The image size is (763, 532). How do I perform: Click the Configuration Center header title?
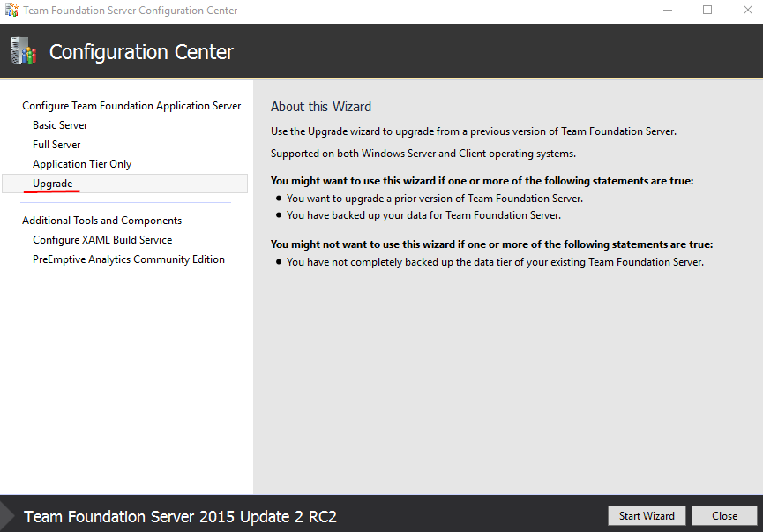[x=141, y=52]
